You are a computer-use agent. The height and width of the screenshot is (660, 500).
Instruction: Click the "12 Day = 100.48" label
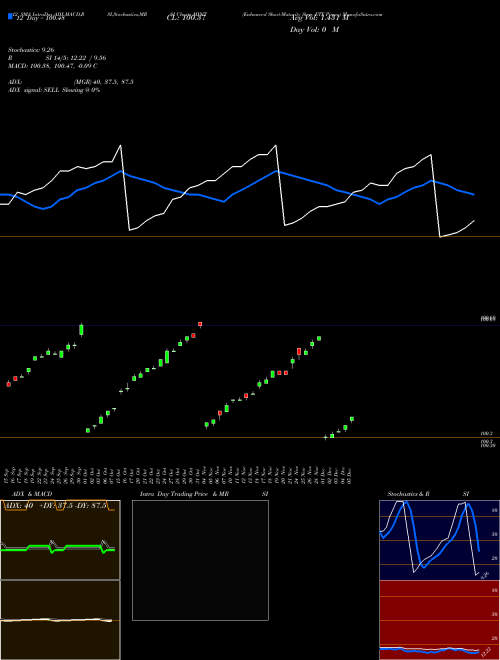pyautogui.click(x=40, y=18)
